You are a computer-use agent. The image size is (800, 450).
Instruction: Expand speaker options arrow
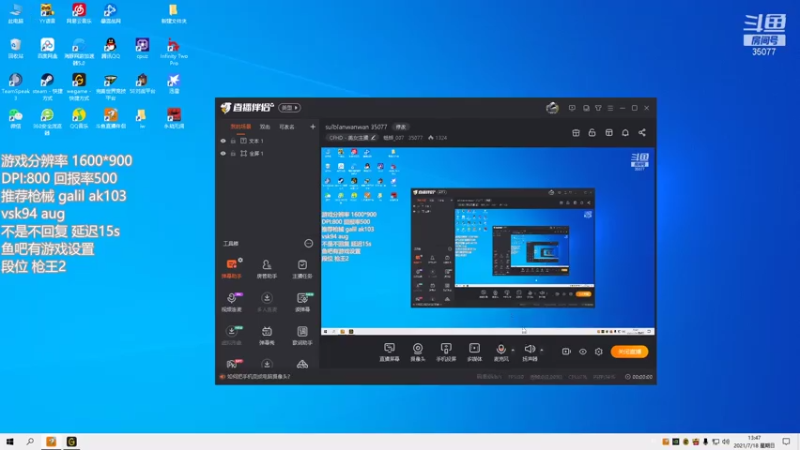[x=541, y=351]
